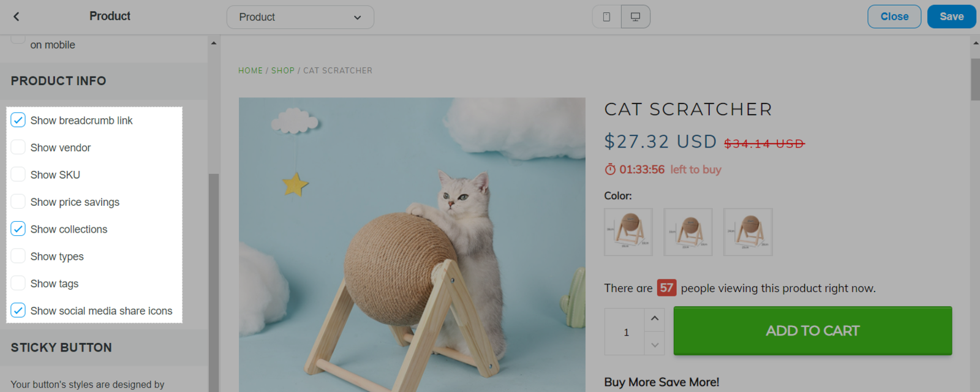Viewport: 980px width, 392px height.
Task: Decrease quantity with down arrow
Action: [x=654, y=344]
